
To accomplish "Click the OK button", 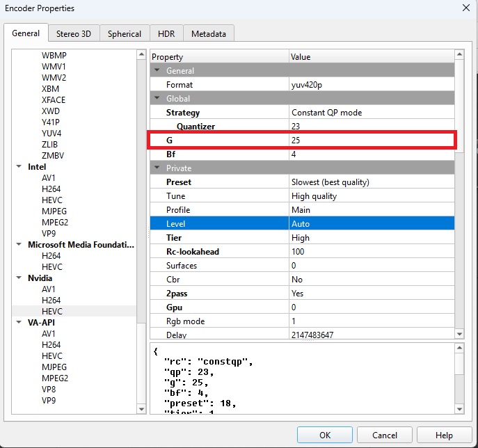I will (324, 435).
